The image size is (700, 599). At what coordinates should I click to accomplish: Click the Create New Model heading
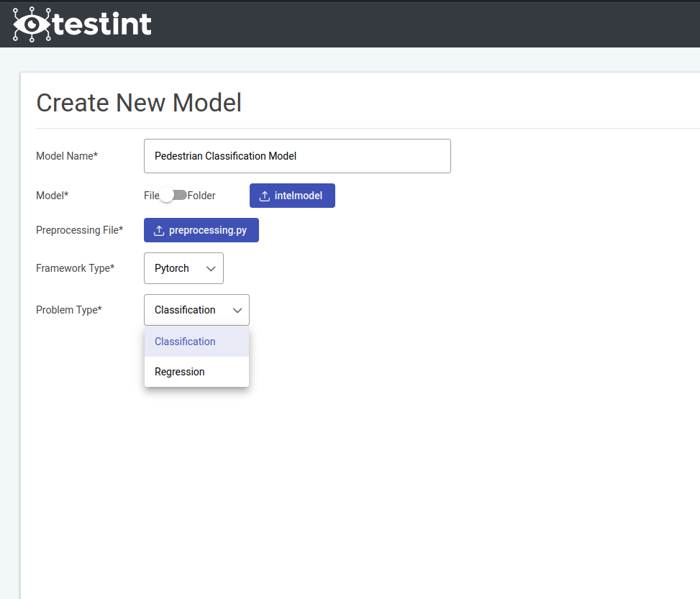(x=139, y=103)
